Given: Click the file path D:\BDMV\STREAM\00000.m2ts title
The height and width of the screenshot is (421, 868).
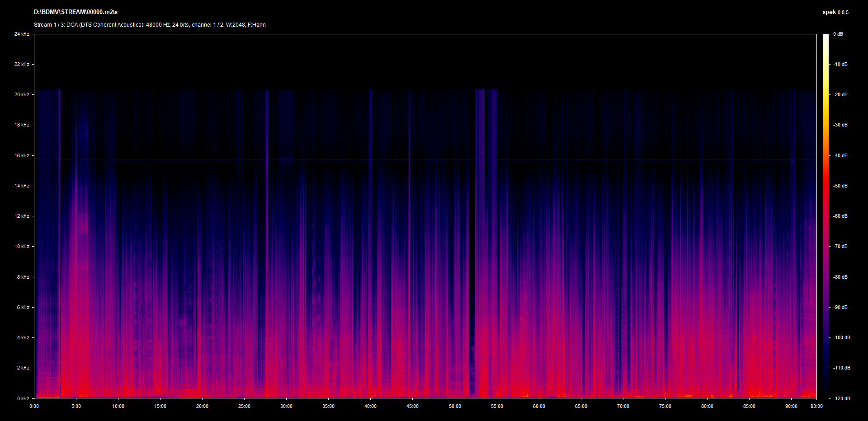Looking at the screenshot, I should 75,12.
